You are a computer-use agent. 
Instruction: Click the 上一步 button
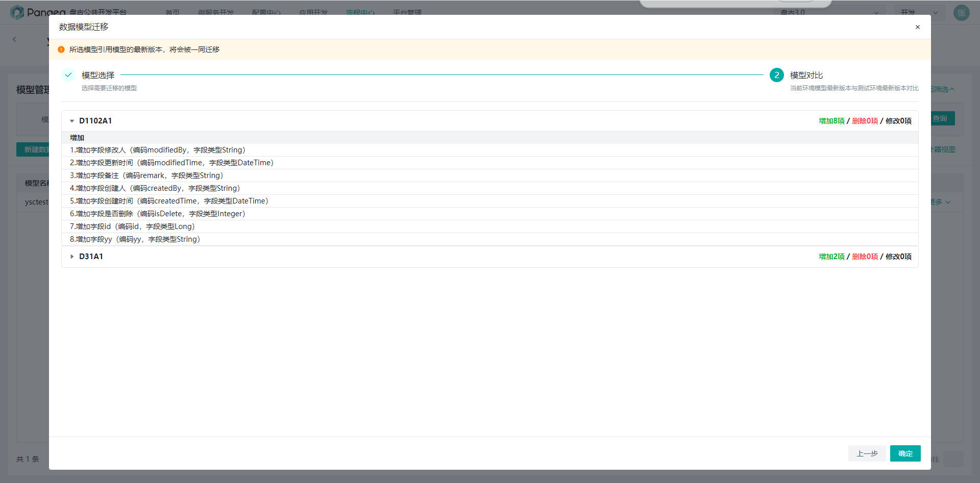(x=867, y=453)
